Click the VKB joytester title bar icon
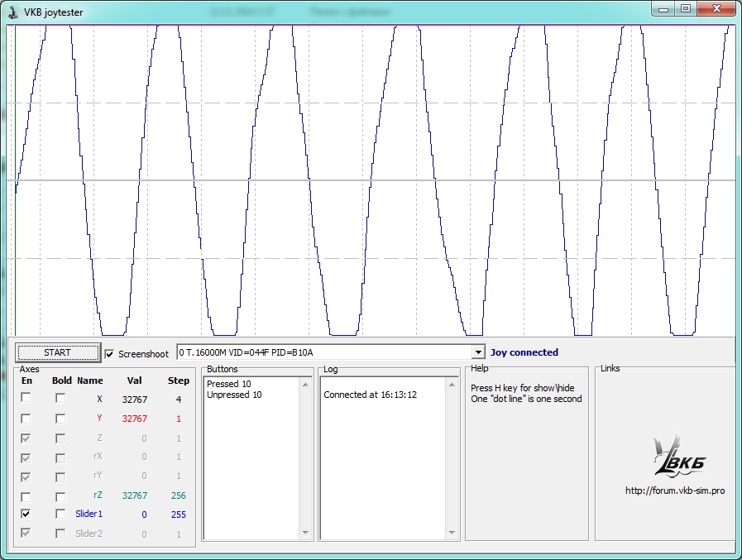The height and width of the screenshot is (560, 742). pos(12,12)
